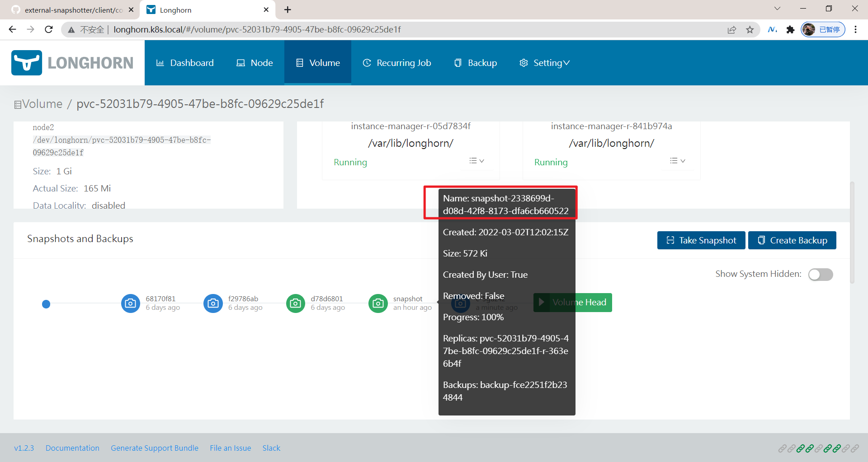Open the Recurring Job page
The image size is (868, 462).
(x=397, y=63)
